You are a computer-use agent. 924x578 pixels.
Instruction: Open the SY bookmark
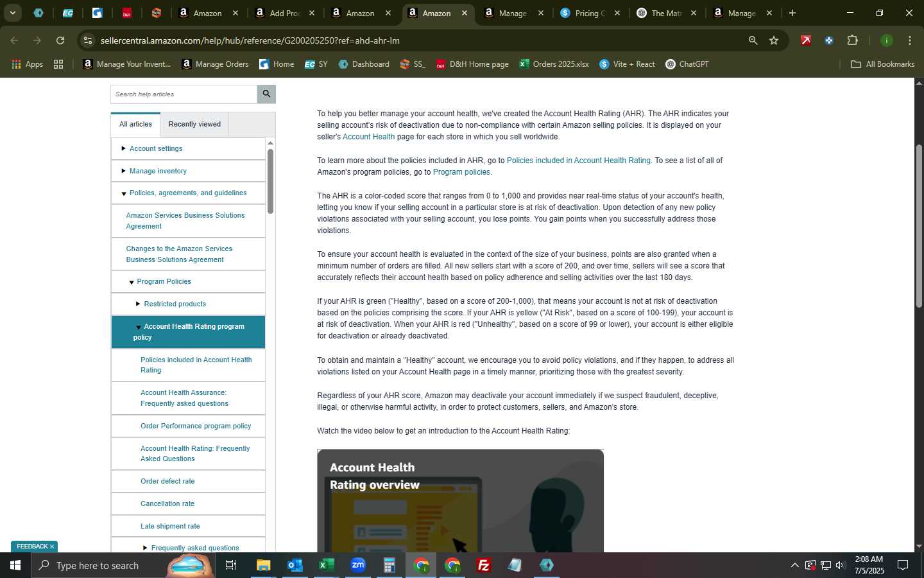(316, 64)
